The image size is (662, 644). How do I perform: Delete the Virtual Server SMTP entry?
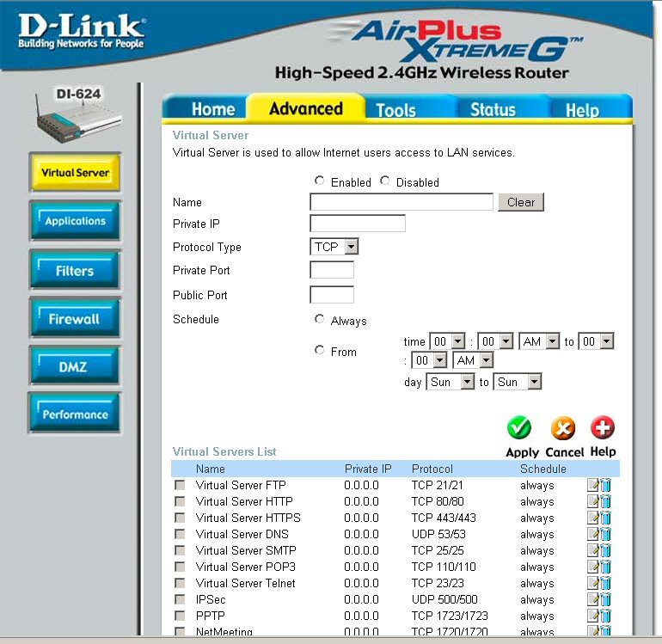click(605, 550)
